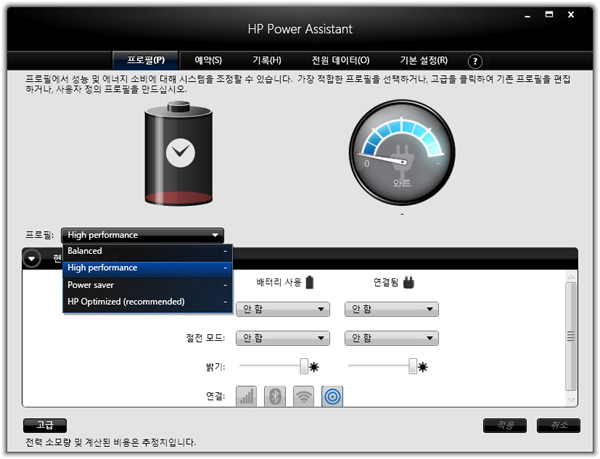Click the wattage gauge meter

pyautogui.click(x=402, y=153)
